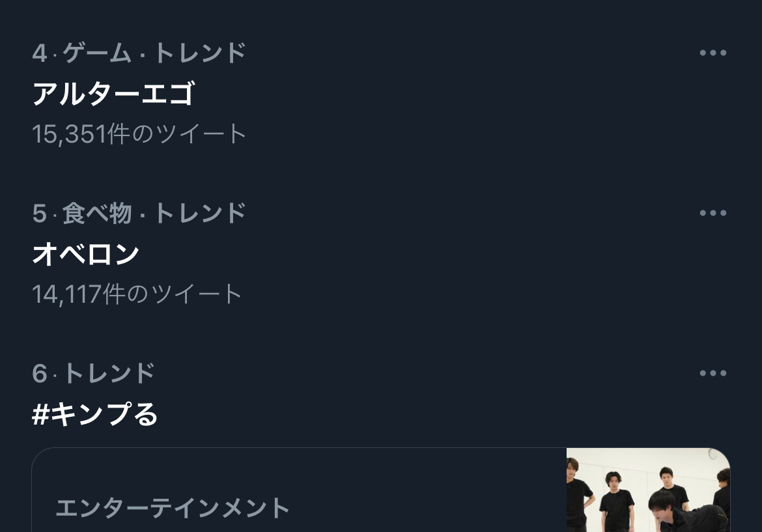Click the エンターテインメント category text
The image size is (762, 532).
click(173, 508)
